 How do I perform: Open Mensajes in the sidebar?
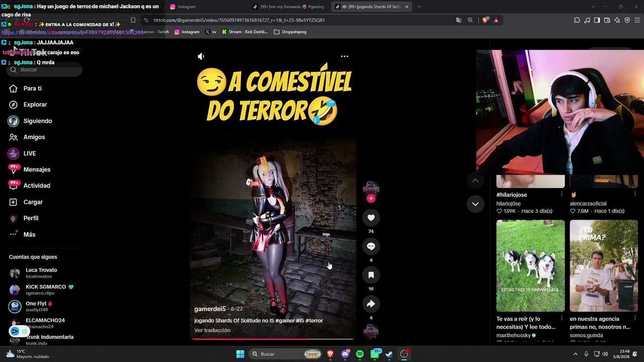pyautogui.click(x=37, y=169)
